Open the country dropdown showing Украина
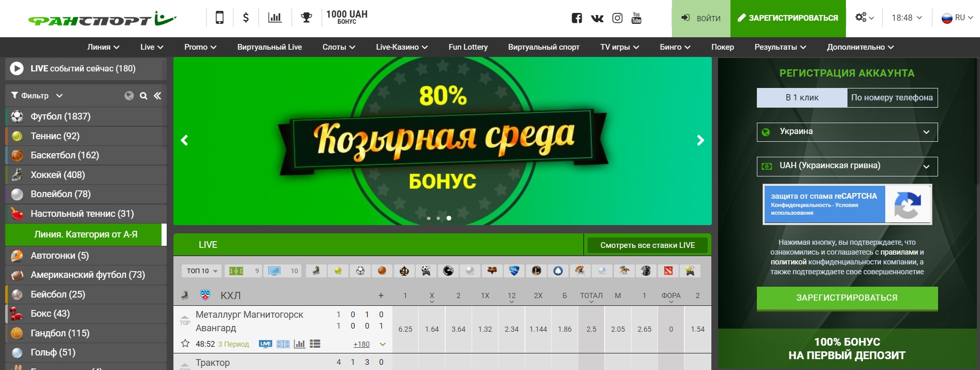This screenshot has width=980, height=370. (x=847, y=132)
